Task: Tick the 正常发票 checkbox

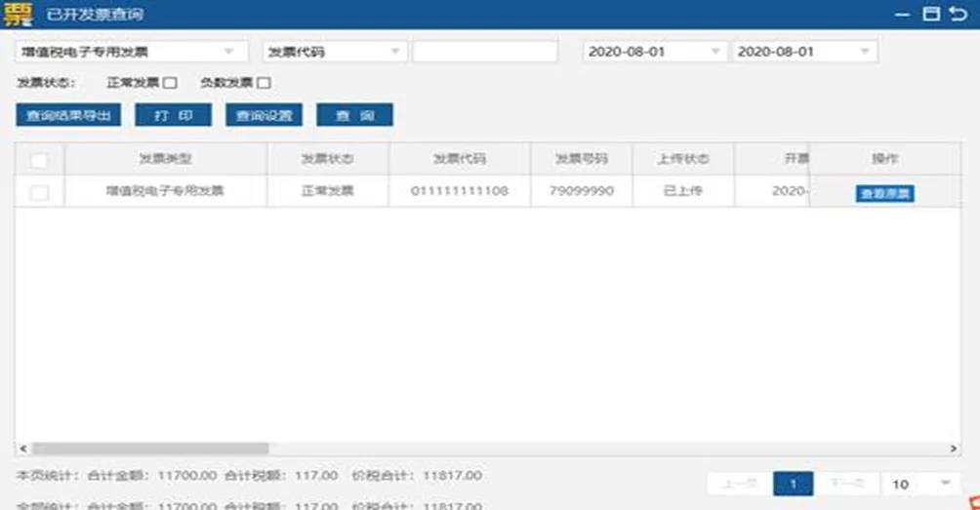Action: pos(170,83)
